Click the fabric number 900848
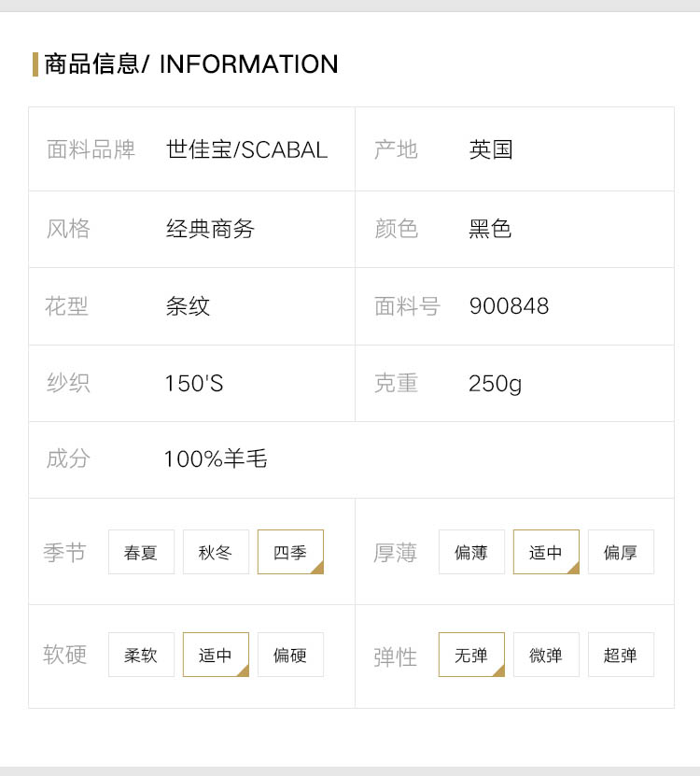The height and width of the screenshot is (776, 700). pyautogui.click(x=509, y=306)
